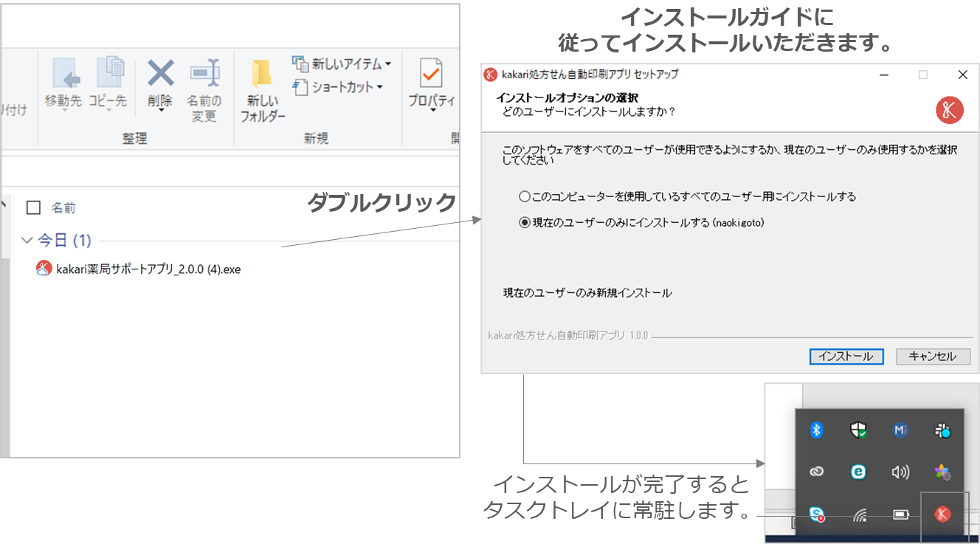Click the インストールオプションの選択 heading
This screenshot has width=980, height=544.
[x=567, y=97]
